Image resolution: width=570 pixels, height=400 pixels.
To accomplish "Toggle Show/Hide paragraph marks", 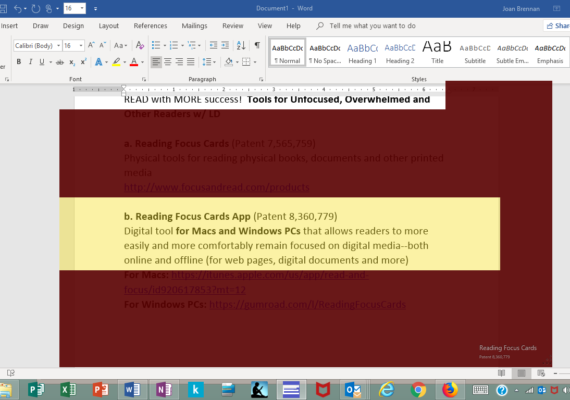I will click(257, 45).
